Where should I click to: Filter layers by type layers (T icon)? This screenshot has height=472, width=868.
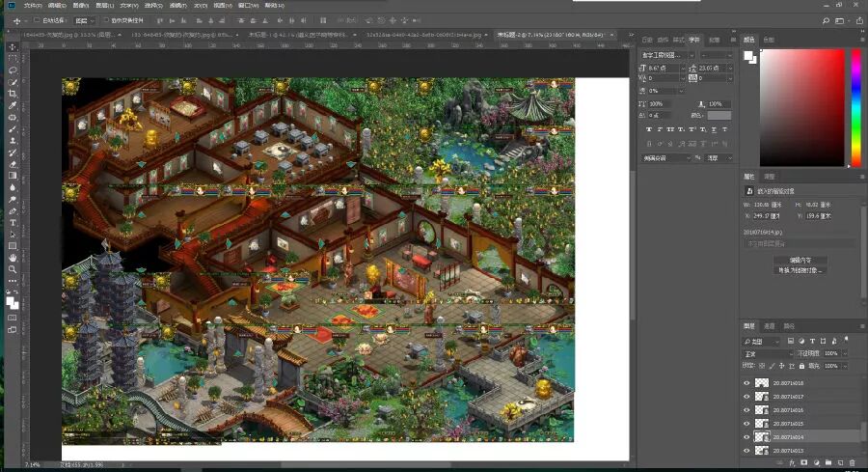coord(812,341)
